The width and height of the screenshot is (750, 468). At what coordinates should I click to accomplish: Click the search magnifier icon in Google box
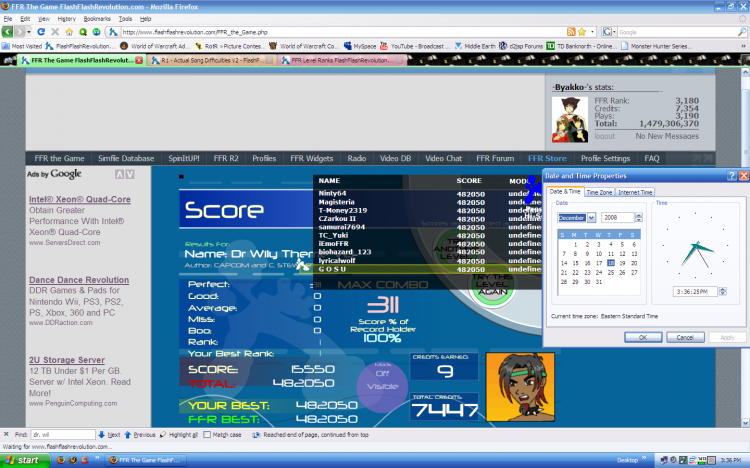point(741,32)
